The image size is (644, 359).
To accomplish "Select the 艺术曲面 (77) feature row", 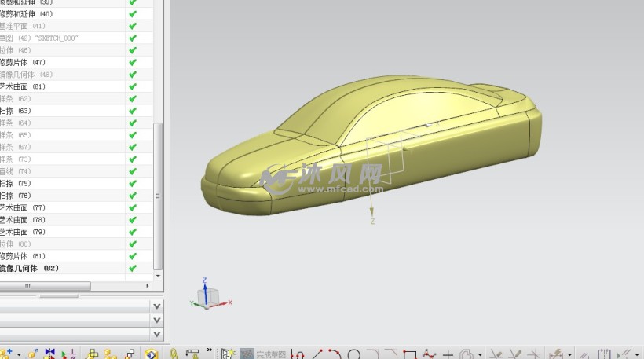I will 76,208.
